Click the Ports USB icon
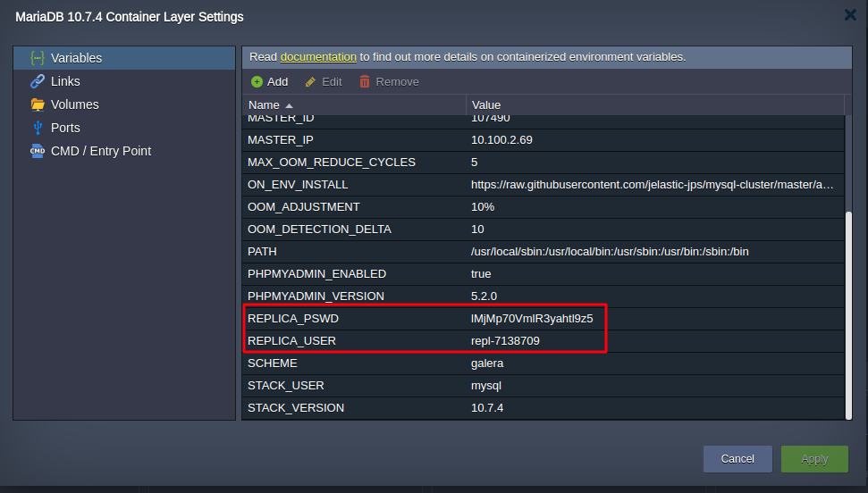This screenshot has width=868, height=493. click(x=37, y=128)
